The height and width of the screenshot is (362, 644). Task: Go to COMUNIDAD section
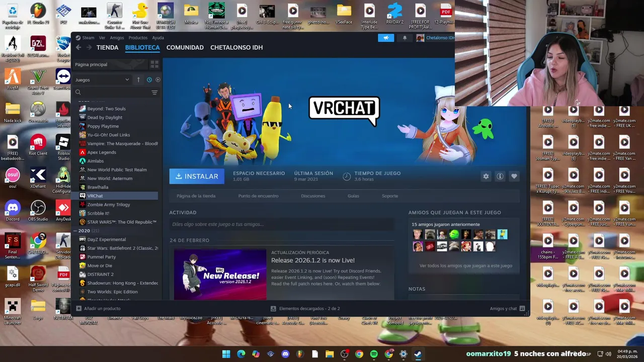(185, 47)
